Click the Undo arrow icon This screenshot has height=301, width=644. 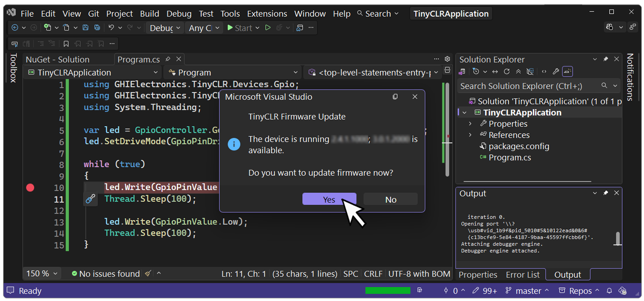tap(111, 27)
